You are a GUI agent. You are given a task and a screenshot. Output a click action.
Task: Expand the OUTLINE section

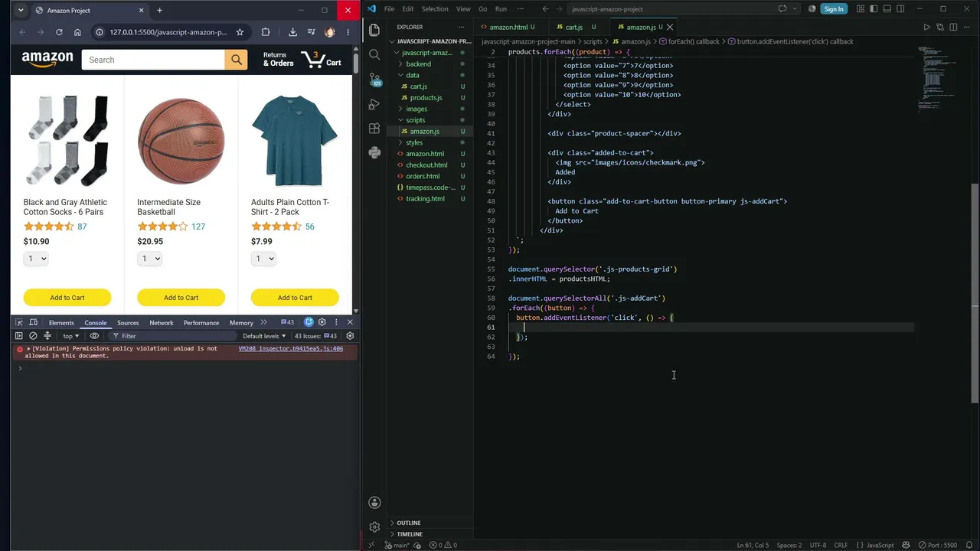click(409, 523)
